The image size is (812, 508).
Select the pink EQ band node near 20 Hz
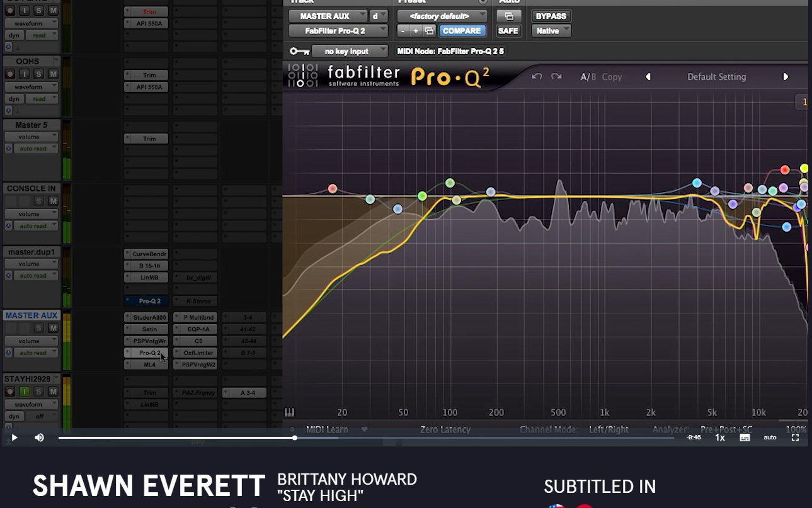point(333,189)
